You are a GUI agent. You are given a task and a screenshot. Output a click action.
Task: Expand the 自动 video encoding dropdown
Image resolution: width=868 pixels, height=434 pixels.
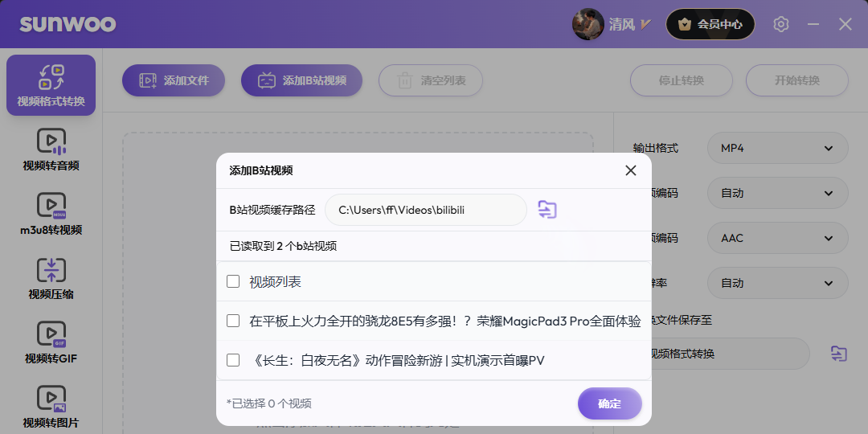tap(777, 193)
